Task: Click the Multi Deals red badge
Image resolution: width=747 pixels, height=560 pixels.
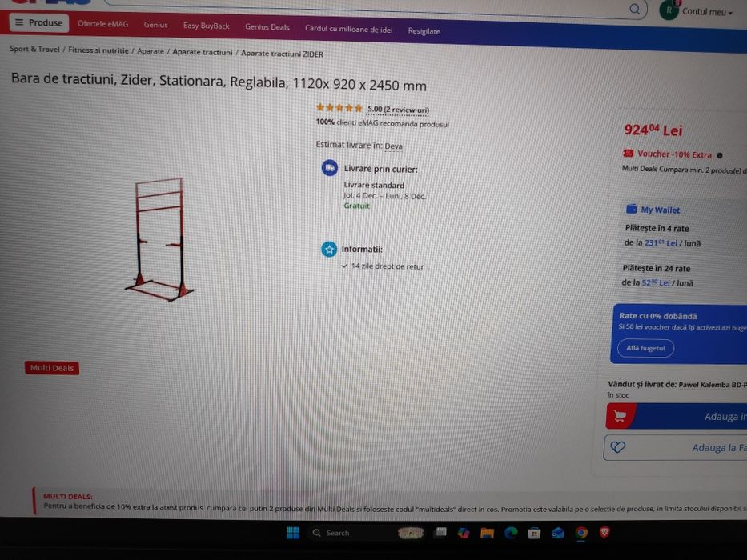Action: 52,368
